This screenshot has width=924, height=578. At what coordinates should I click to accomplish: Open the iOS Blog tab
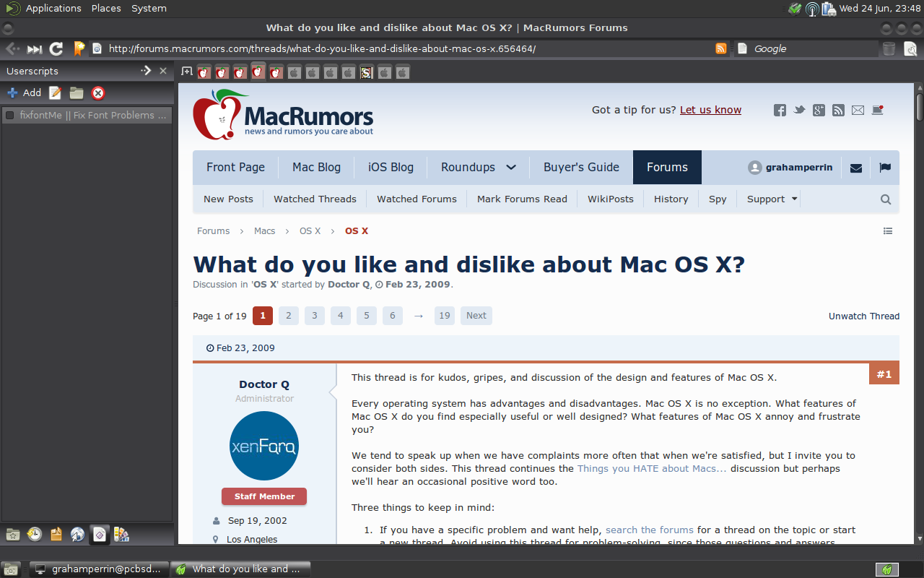pos(391,167)
